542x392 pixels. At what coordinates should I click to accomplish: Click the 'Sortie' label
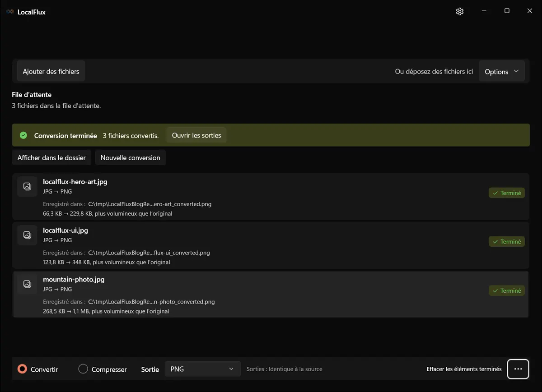pyautogui.click(x=150, y=369)
